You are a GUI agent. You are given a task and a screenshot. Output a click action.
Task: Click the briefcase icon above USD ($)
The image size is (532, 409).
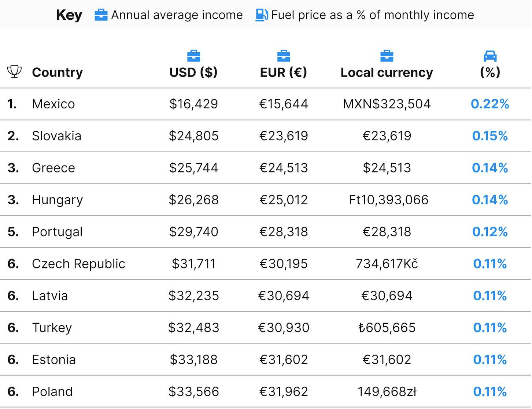click(x=193, y=56)
